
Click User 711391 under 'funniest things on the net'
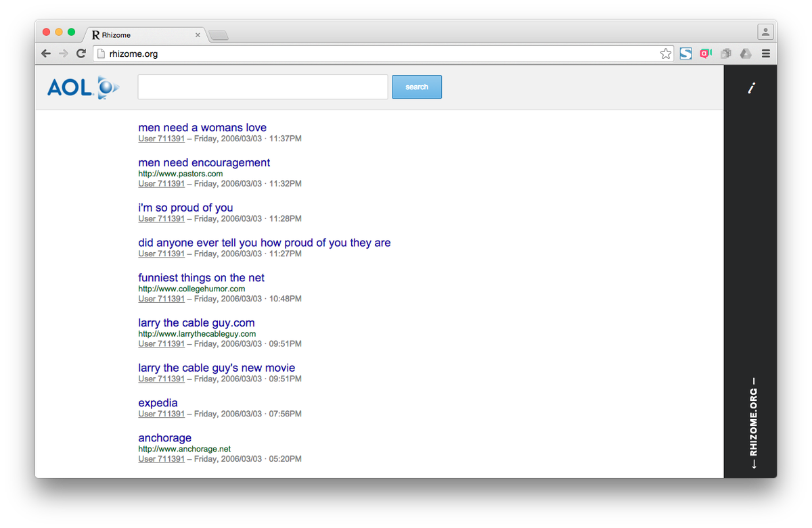pyautogui.click(x=162, y=299)
